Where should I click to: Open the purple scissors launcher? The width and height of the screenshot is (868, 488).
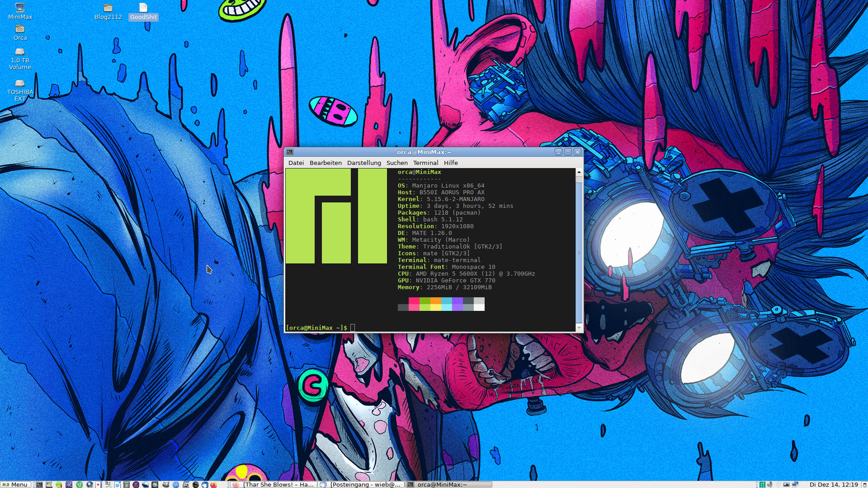[x=136, y=484]
